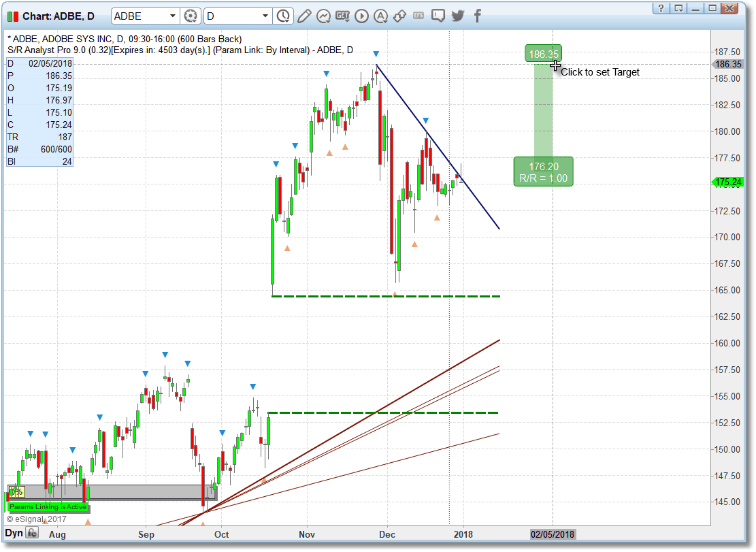756x552 pixels.
Task: Click the 186.35 target label box
Action: [x=544, y=54]
